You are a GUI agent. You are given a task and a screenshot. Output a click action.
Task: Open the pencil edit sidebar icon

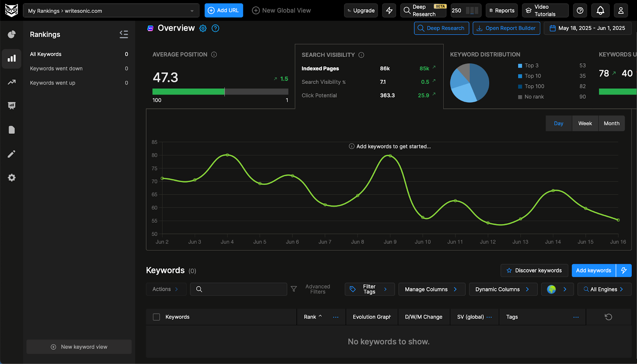click(12, 154)
